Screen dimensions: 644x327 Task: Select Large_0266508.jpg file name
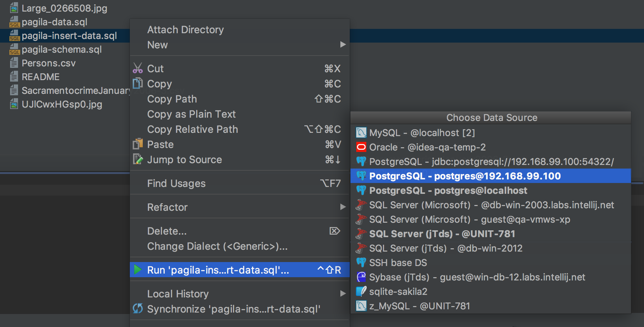point(65,8)
